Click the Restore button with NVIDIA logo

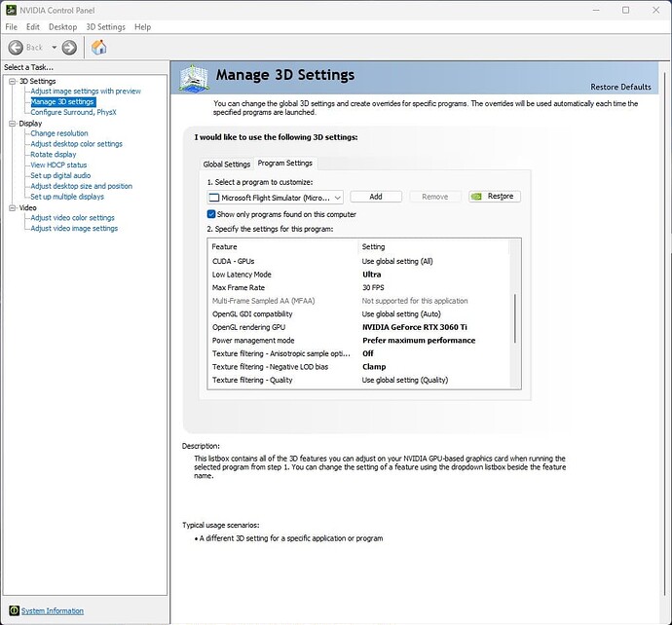(494, 197)
